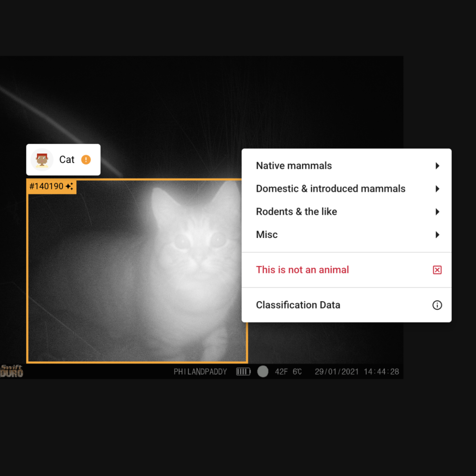The height and width of the screenshot is (476, 476).
Task: Click the grey moon circle icon near the temperature
Action: tap(263, 371)
